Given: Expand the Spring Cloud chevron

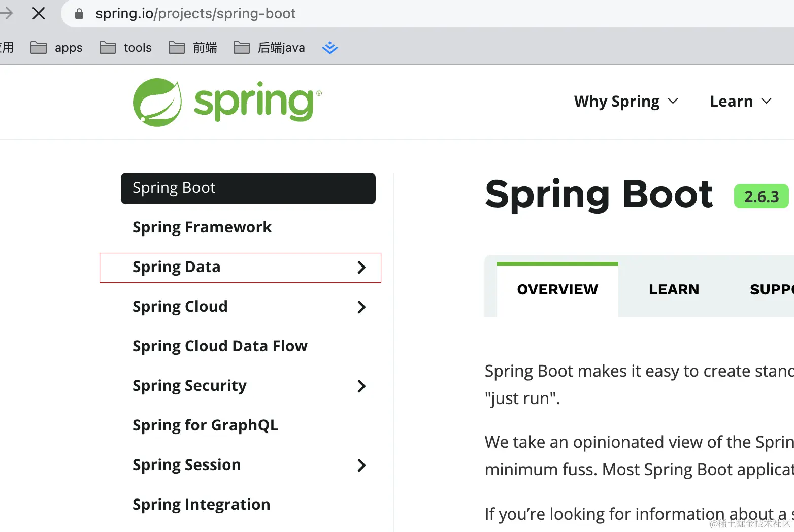Looking at the screenshot, I should 361,307.
